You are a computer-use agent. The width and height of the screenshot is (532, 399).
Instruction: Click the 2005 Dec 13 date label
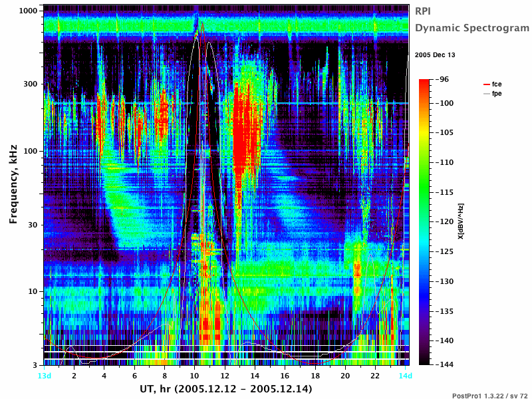[x=435, y=55]
